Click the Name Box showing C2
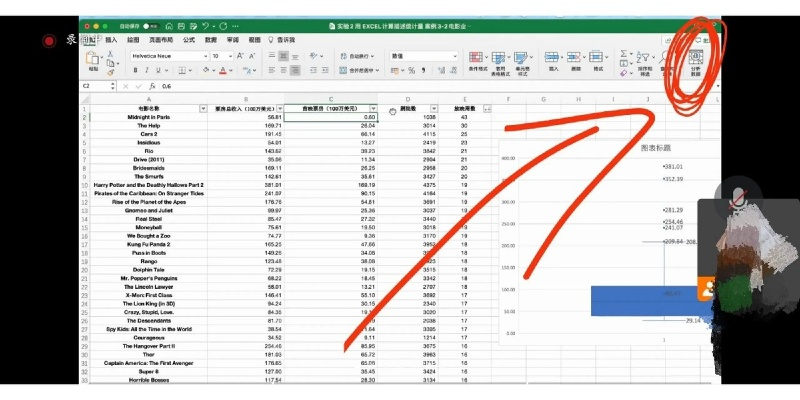800x400 pixels. [99, 86]
